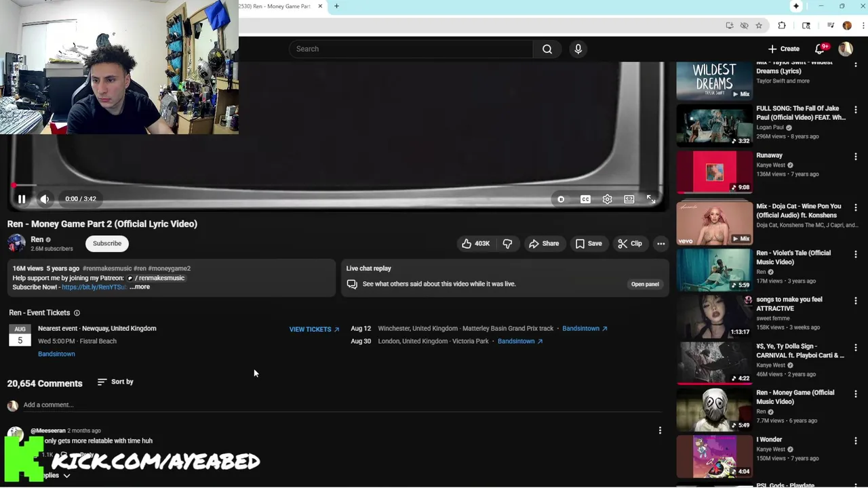Open the three-dot more actions beside Clip
The image size is (868, 488).
[x=660, y=243]
